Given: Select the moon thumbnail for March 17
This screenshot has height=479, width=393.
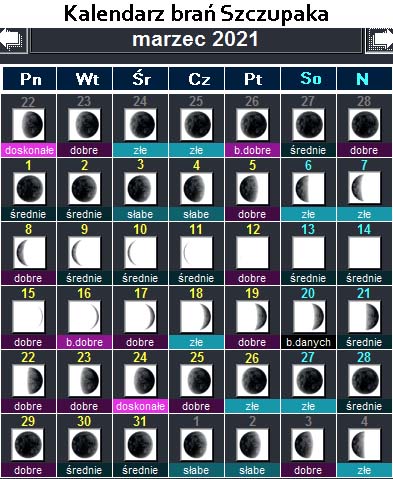Looking at the screenshot, I should point(140,316).
